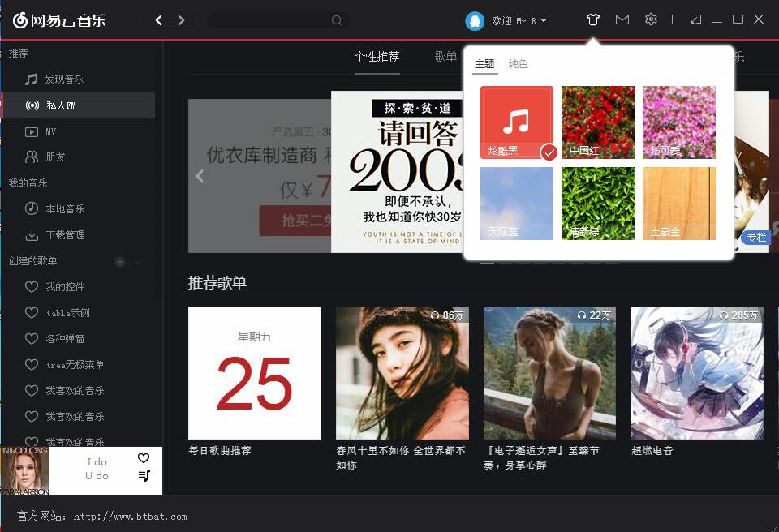
Task: Switch to the 纯色 tab
Action: point(518,64)
